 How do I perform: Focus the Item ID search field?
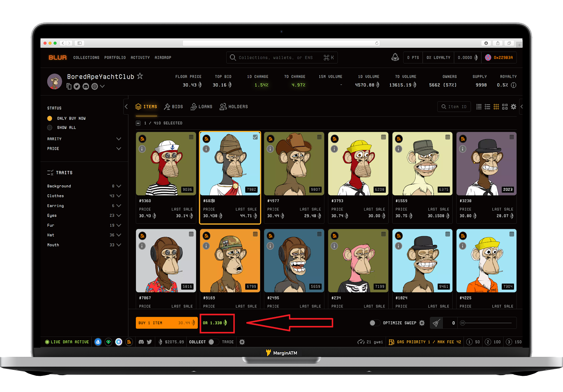click(x=454, y=107)
